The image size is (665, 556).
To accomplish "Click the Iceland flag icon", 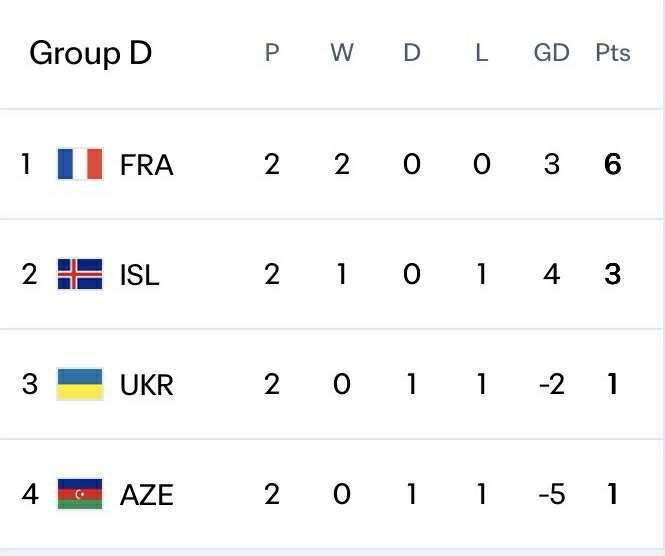I will pos(80,274).
